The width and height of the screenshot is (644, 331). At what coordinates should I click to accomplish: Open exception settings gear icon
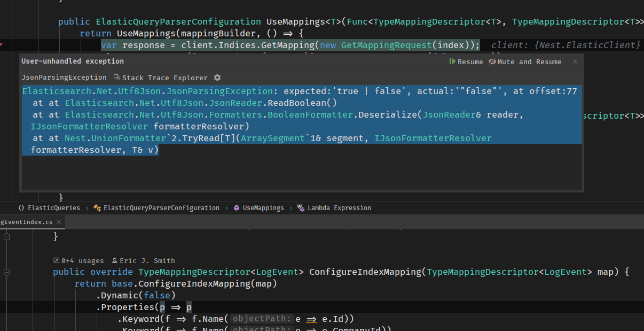click(217, 78)
